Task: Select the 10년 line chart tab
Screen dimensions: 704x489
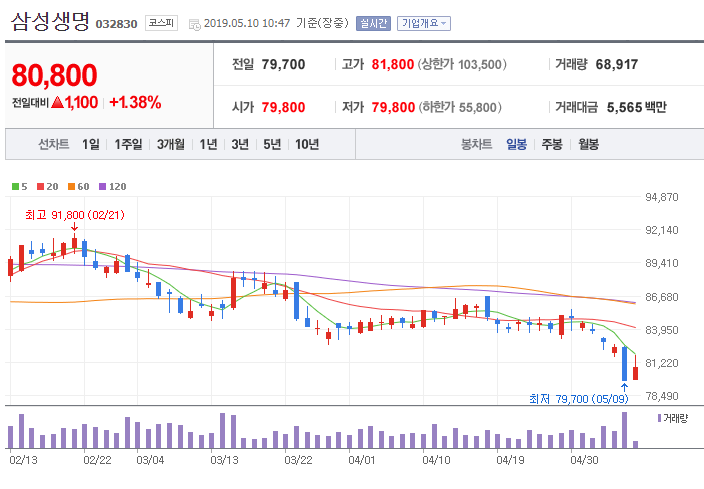Action: tap(307, 144)
